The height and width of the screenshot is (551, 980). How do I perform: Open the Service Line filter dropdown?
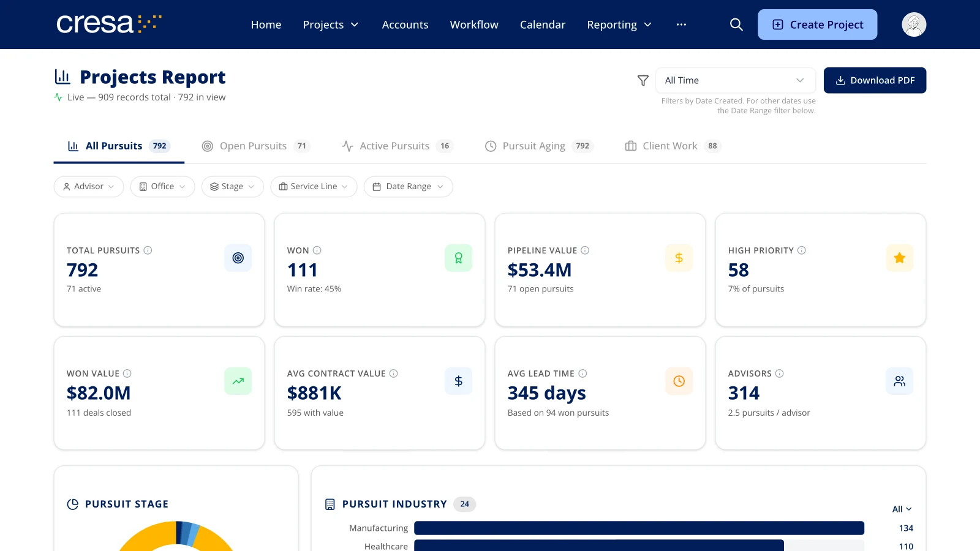(x=314, y=187)
